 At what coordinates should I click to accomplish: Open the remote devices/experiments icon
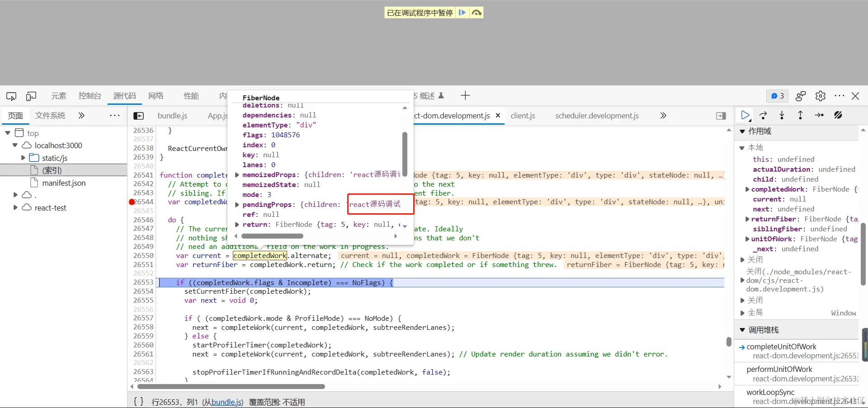(801, 96)
